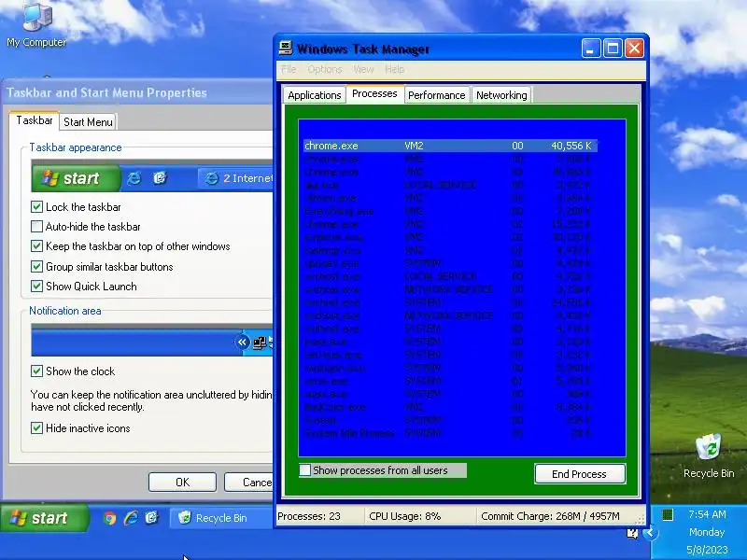Switch to the Applications tab

pyautogui.click(x=315, y=95)
